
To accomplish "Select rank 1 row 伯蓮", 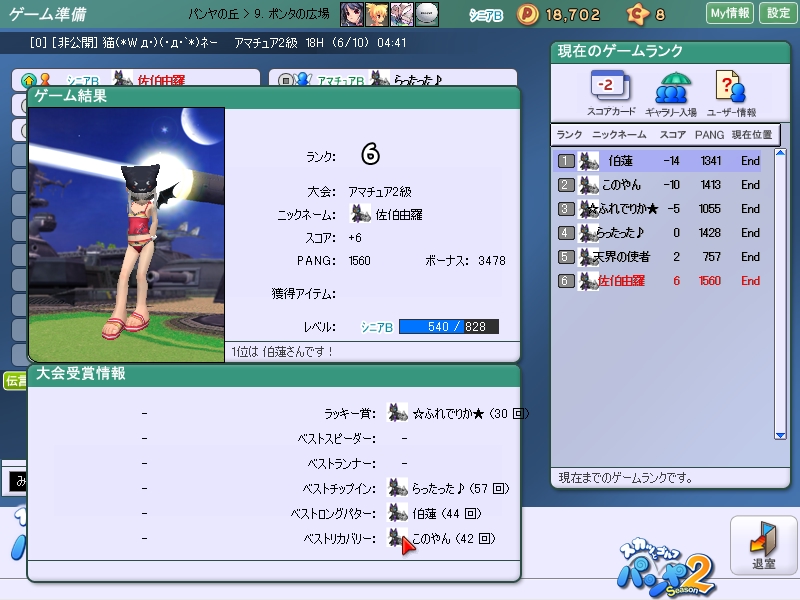I will (657, 161).
